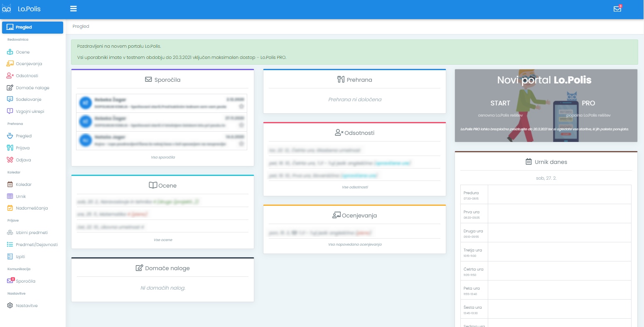The width and height of the screenshot is (644, 327).
Task: Open the second message in Sporočila list
Action: tap(162, 122)
